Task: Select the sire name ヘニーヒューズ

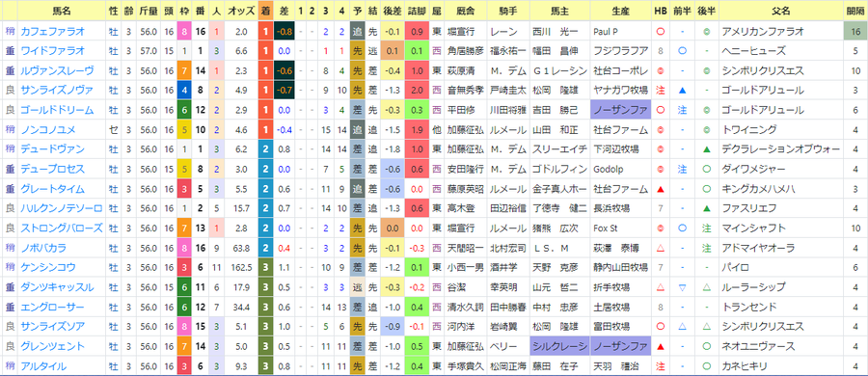Action: point(753,51)
